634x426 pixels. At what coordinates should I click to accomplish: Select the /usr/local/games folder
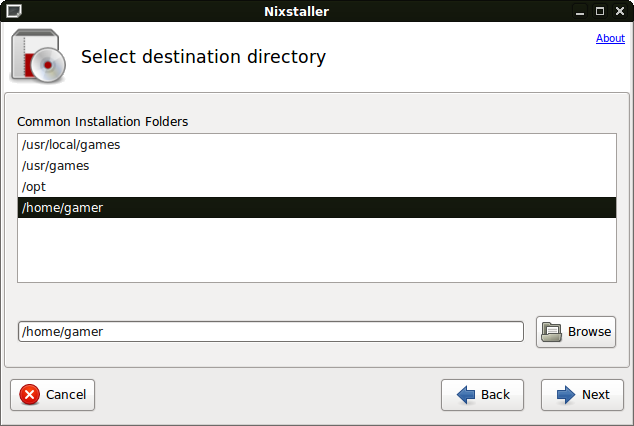point(71,145)
